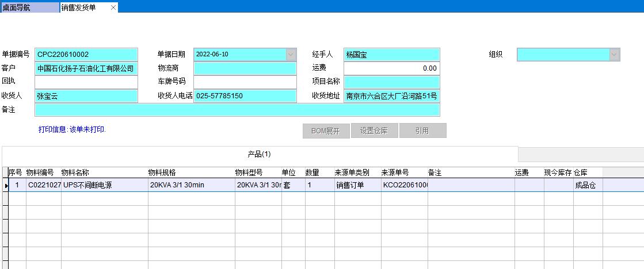Focus the 物流商 input field
This screenshot has width=644, height=269.
(245, 68)
